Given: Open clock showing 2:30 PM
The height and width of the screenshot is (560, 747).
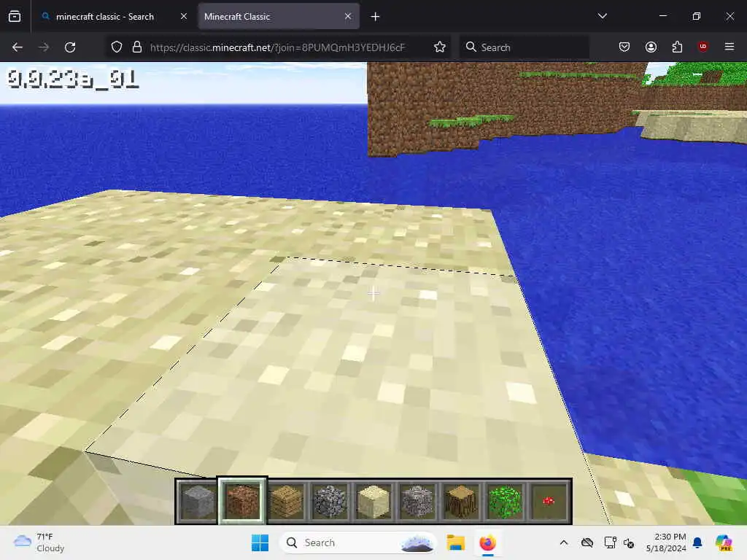Looking at the screenshot, I should pyautogui.click(x=666, y=542).
